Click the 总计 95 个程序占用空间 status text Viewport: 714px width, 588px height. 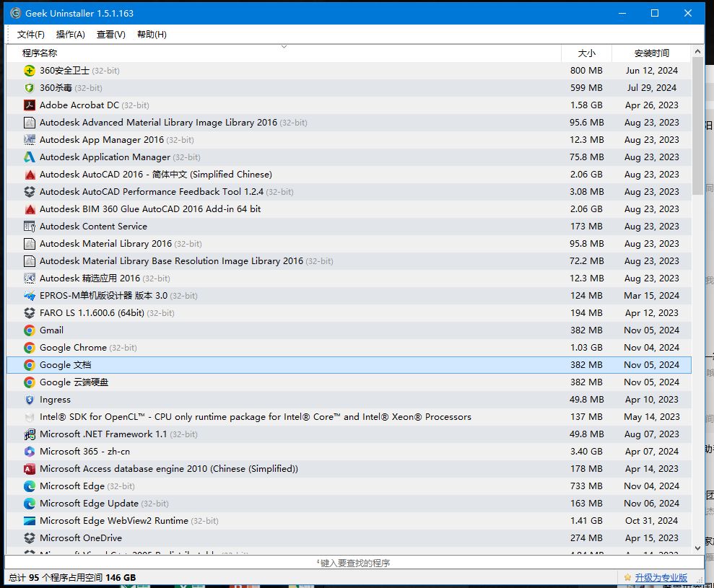click(72, 577)
